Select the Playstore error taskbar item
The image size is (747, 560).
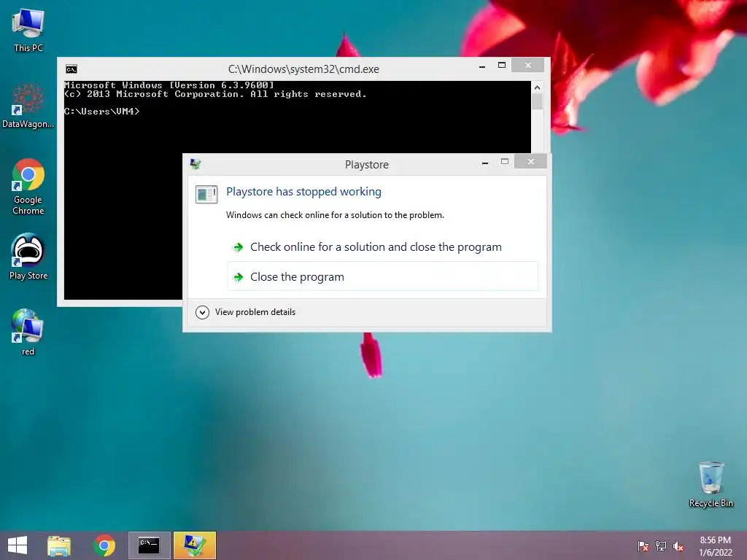click(194, 545)
